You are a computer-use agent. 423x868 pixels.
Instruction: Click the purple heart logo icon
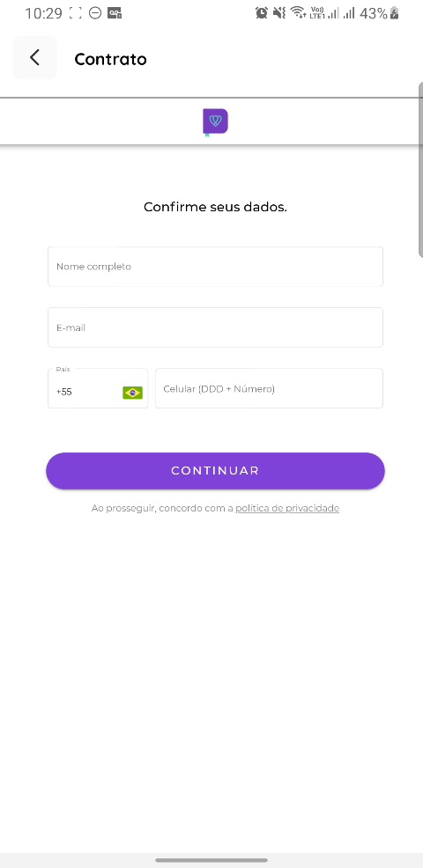(x=215, y=121)
